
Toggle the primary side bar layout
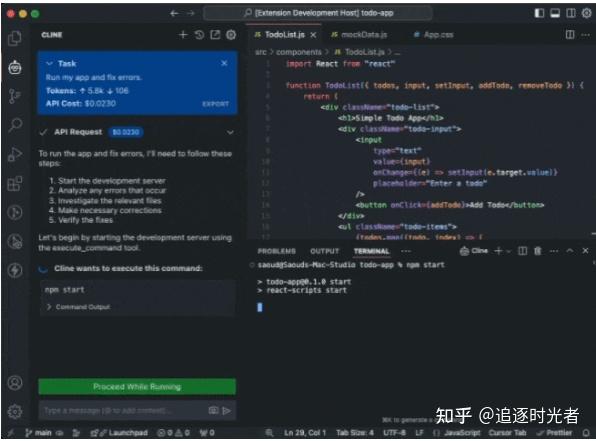539,13
